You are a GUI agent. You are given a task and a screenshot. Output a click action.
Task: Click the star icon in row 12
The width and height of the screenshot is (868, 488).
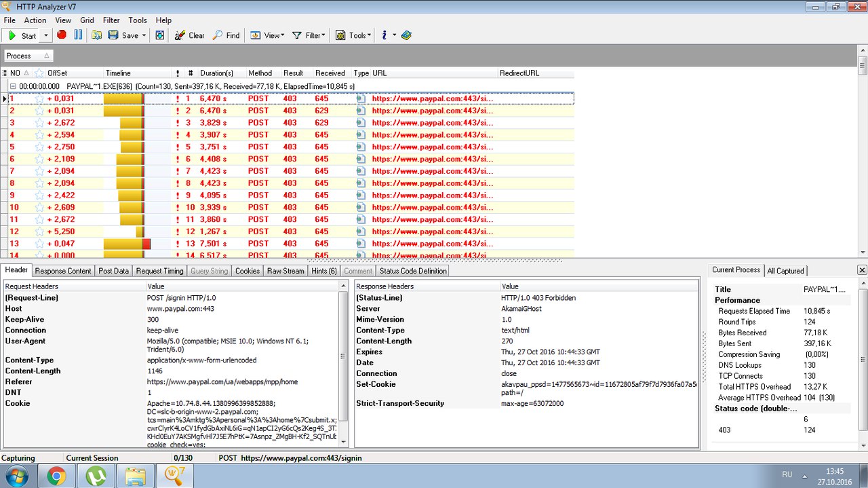(39, 231)
